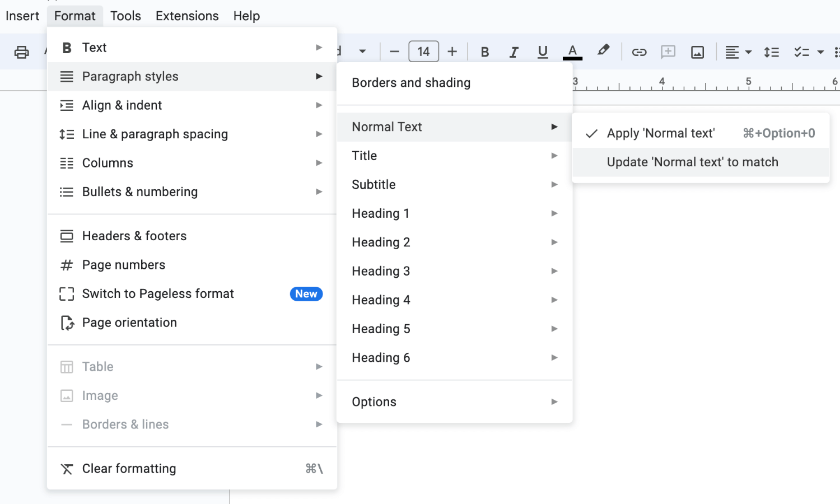Open Borders and shading option
This screenshot has height=504, width=840.
tap(455, 83)
